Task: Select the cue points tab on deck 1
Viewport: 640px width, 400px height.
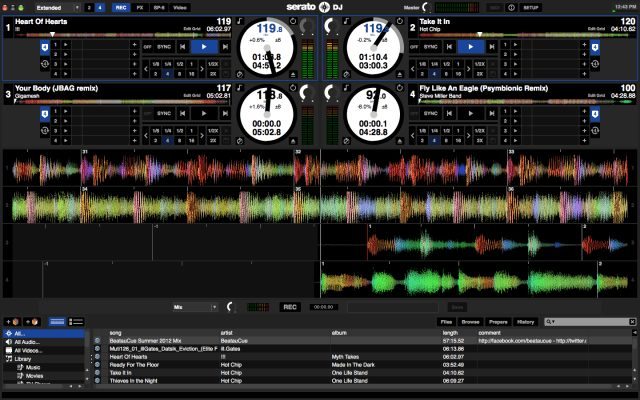Action: coord(45,48)
